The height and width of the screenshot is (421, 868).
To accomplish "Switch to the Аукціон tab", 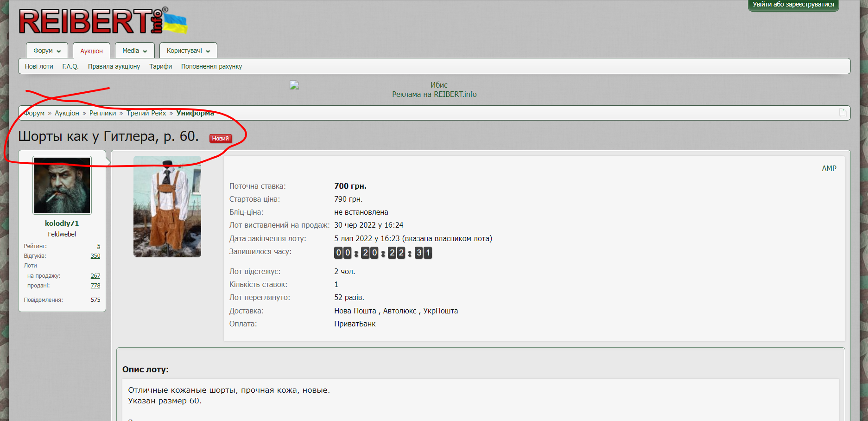I will tap(91, 51).
